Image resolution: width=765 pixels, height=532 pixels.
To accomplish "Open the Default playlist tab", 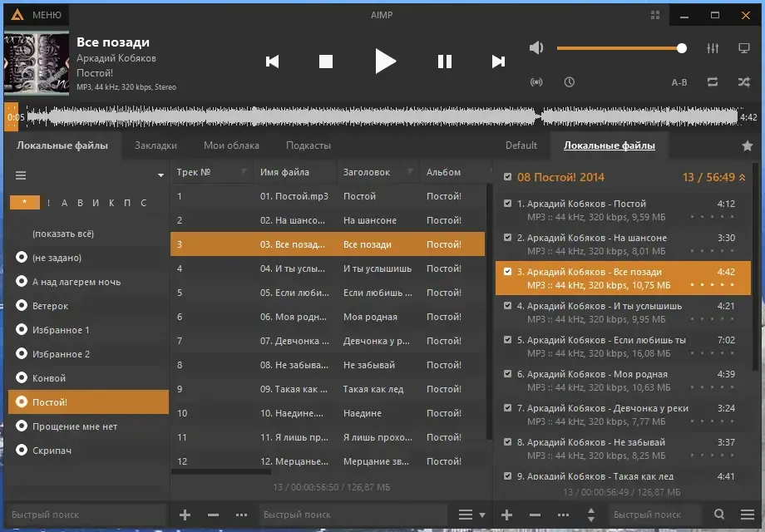I will coord(521,145).
